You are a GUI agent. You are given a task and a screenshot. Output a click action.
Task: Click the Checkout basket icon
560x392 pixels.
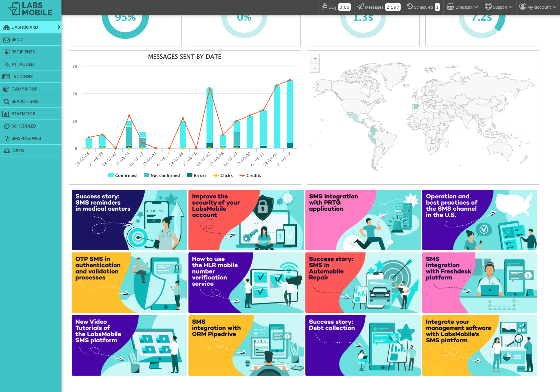(450, 6)
